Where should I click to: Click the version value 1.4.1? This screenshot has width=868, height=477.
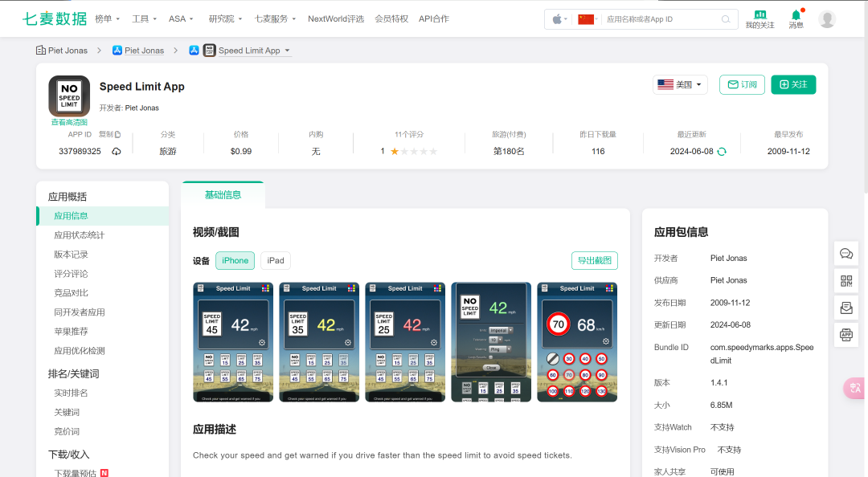click(x=719, y=382)
